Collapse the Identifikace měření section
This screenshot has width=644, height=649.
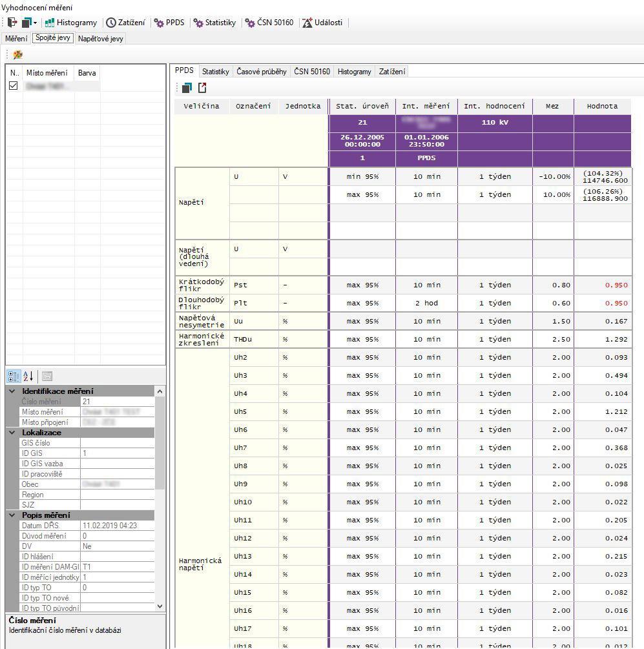click(14, 391)
